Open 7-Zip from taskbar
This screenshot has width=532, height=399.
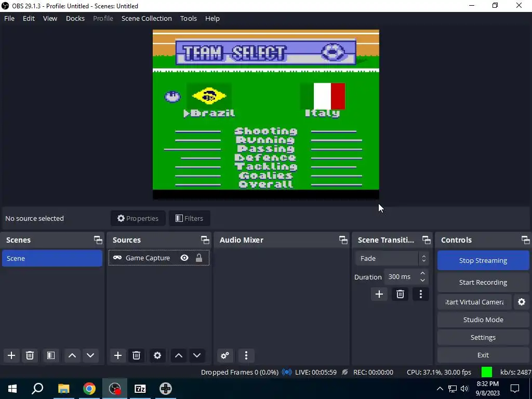tap(140, 389)
